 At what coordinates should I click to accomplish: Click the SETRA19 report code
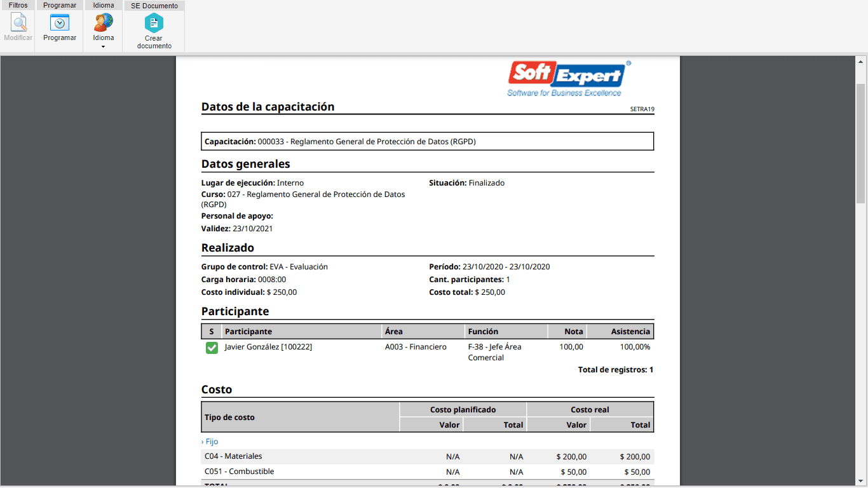click(642, 109)
